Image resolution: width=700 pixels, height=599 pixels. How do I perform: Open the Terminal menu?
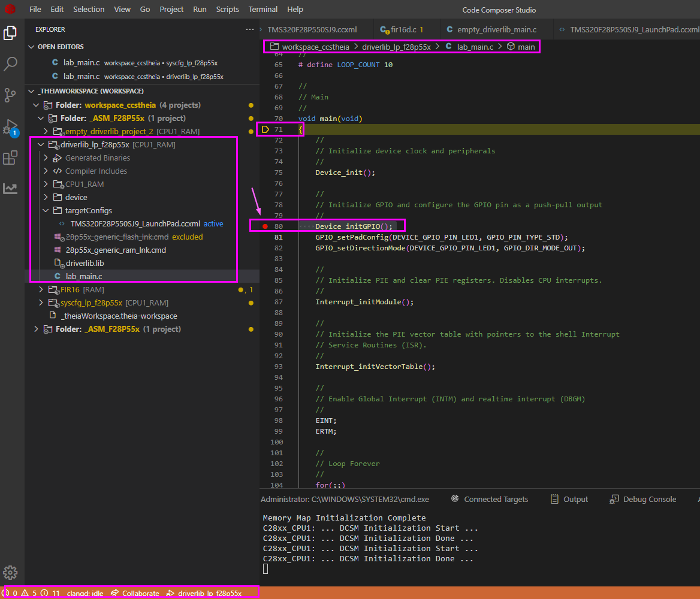(x=262, y=10)
